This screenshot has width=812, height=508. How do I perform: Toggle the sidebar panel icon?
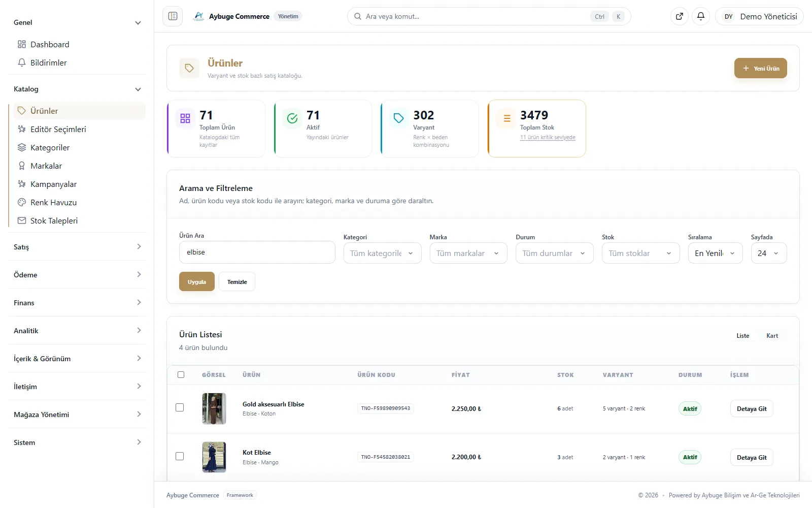tap(173, 16)
